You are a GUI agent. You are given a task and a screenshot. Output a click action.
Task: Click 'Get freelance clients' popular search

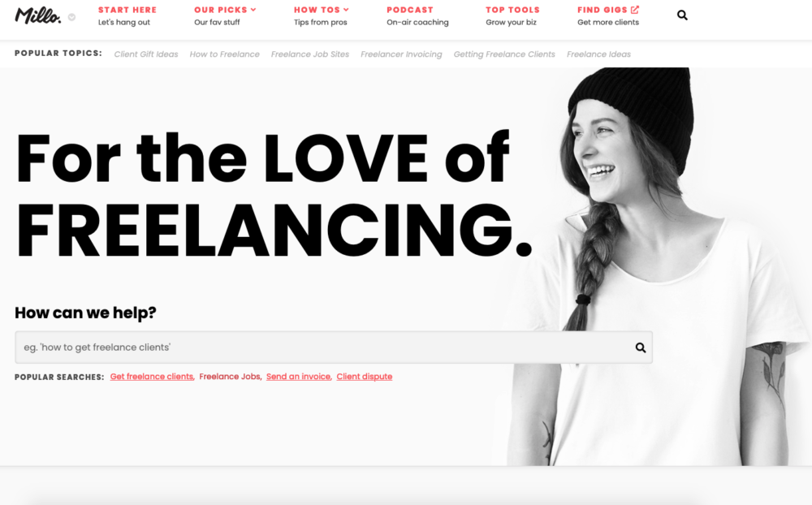click(152, 377)
